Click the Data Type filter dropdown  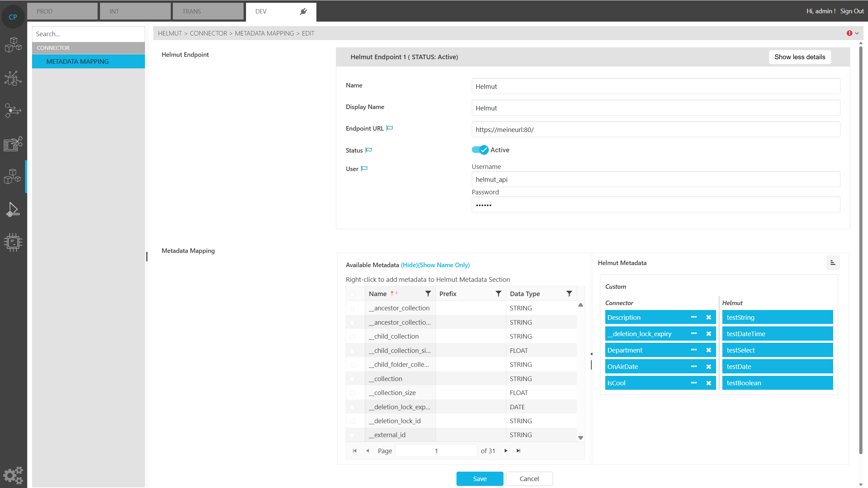click(x=569, y=294)
